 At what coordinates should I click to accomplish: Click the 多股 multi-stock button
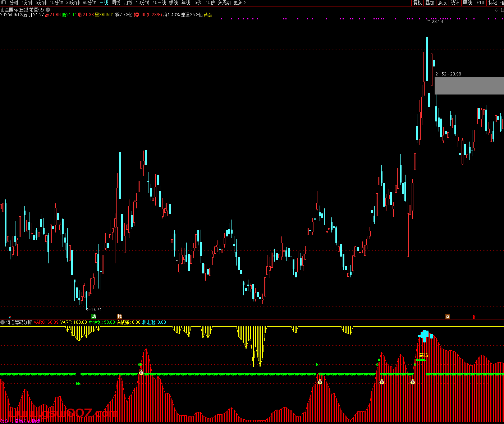pos(442,3)
